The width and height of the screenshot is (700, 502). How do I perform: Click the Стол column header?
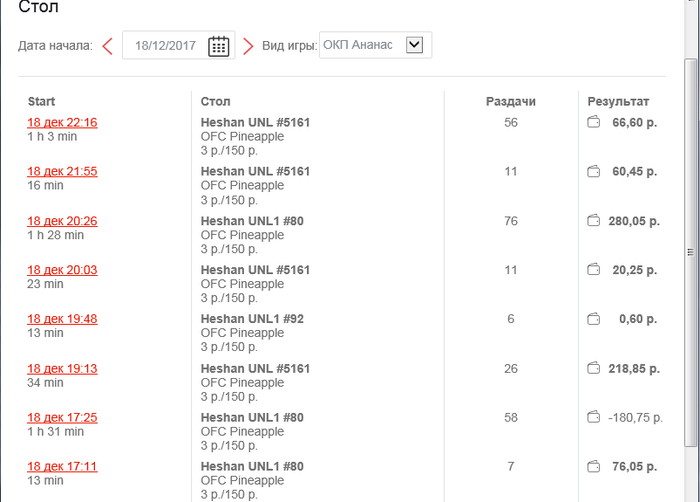(215, 102)
